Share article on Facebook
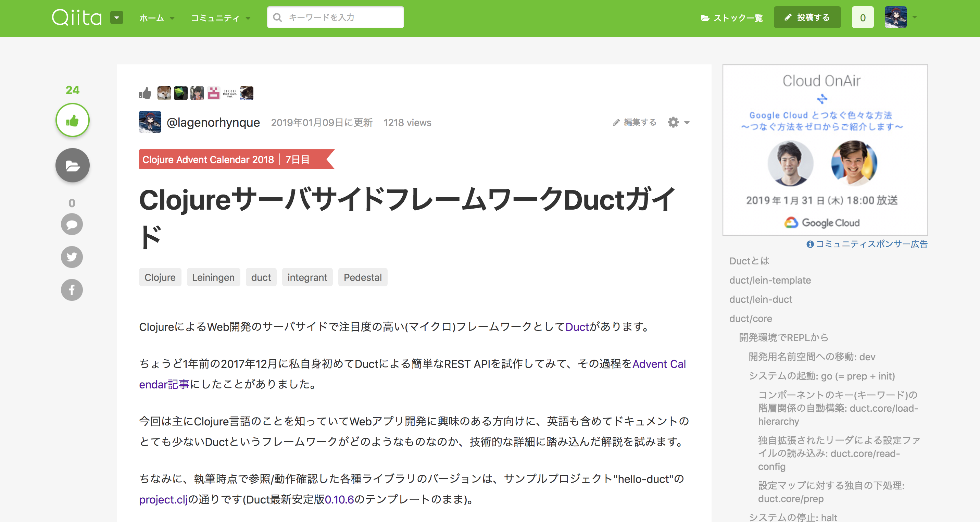 (x=72, y=290)
